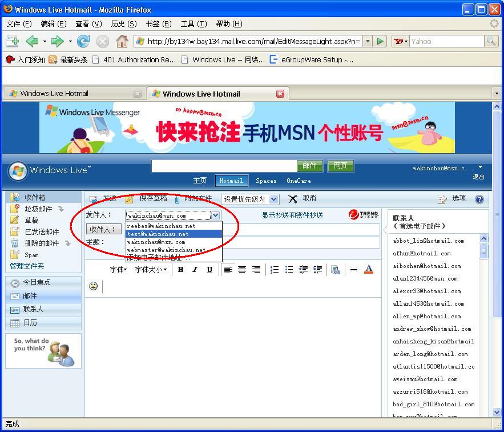Select test@wakinchau.net as sender
This screenshot has height=432, width=504.
174,234
